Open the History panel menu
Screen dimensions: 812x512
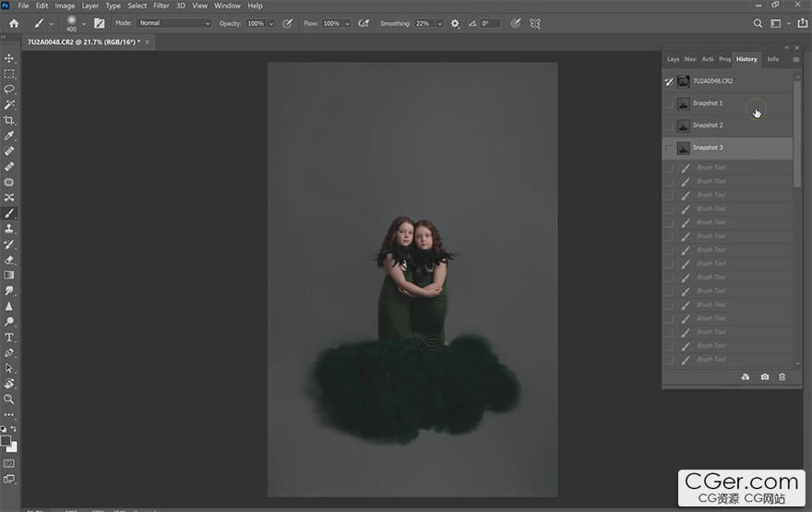[796, 60]
